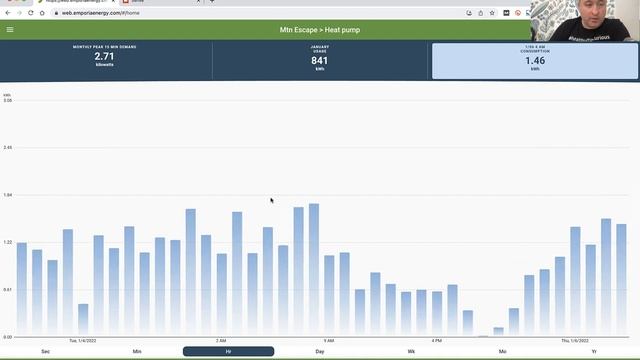Click the '2 AM' axis label
The height and width of the screenshot is (360, 640).
click(x=221, y=341)
